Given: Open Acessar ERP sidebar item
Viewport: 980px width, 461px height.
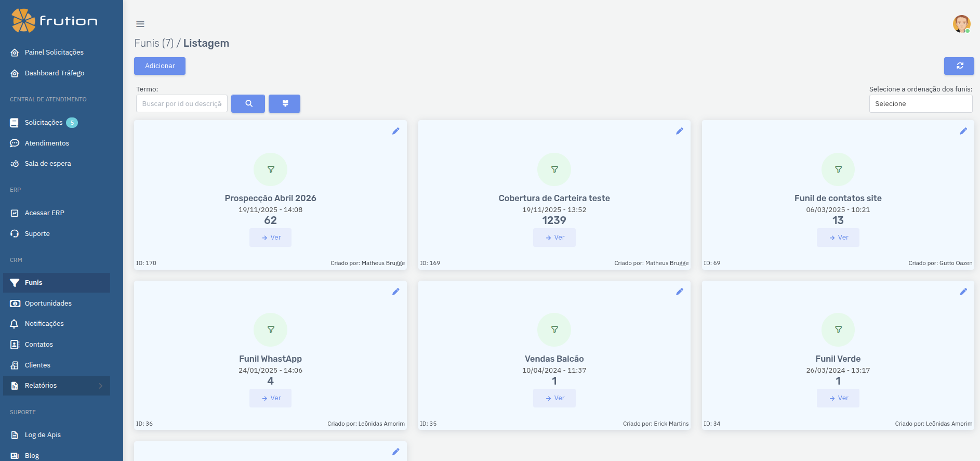Looking at the screenshot, I should point(56,213).
